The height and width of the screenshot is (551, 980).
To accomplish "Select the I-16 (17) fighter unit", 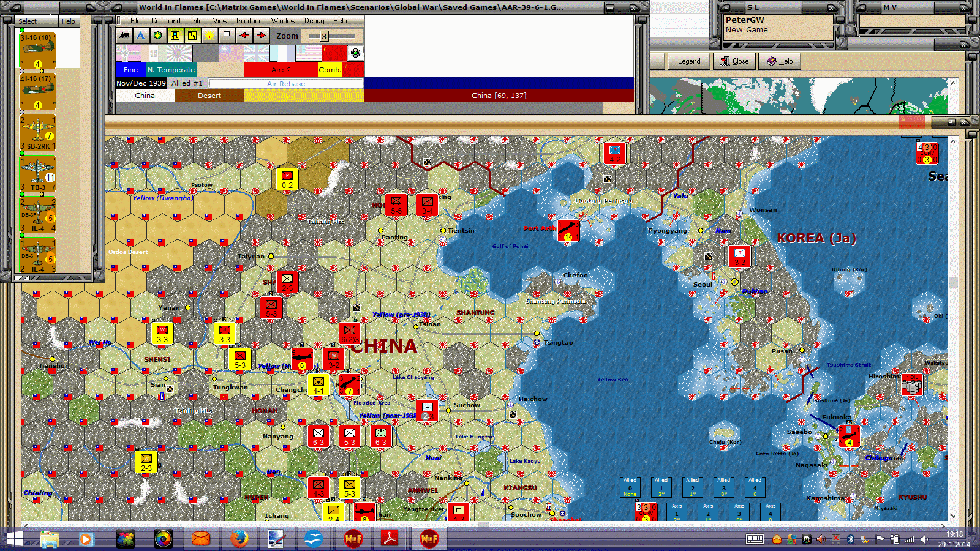I will click(x=37, y=91).
